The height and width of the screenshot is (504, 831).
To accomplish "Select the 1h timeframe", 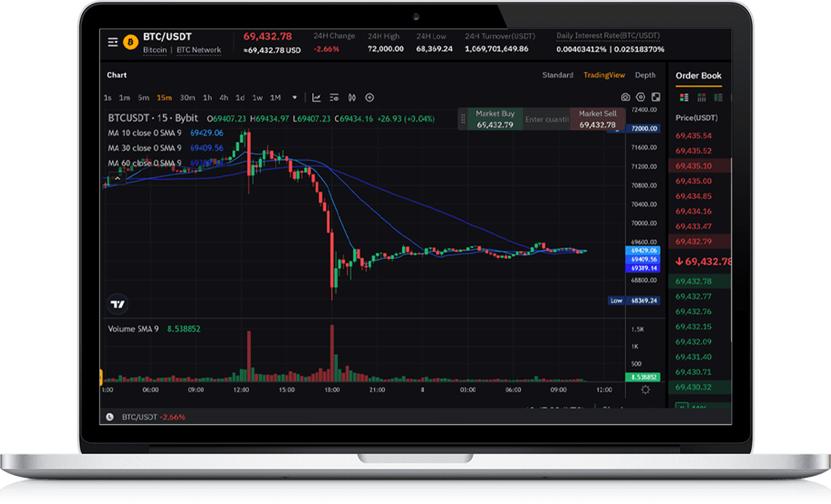I will [x=207, y=98].
